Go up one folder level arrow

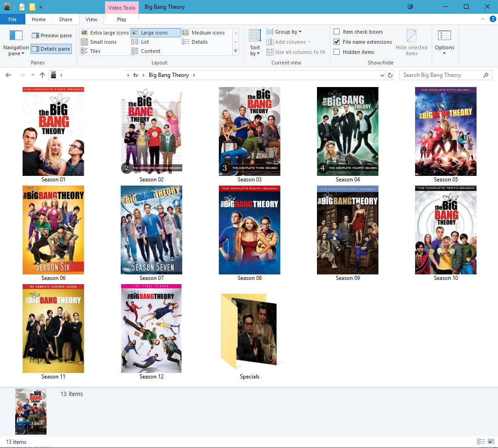click(x=42, y=75)
